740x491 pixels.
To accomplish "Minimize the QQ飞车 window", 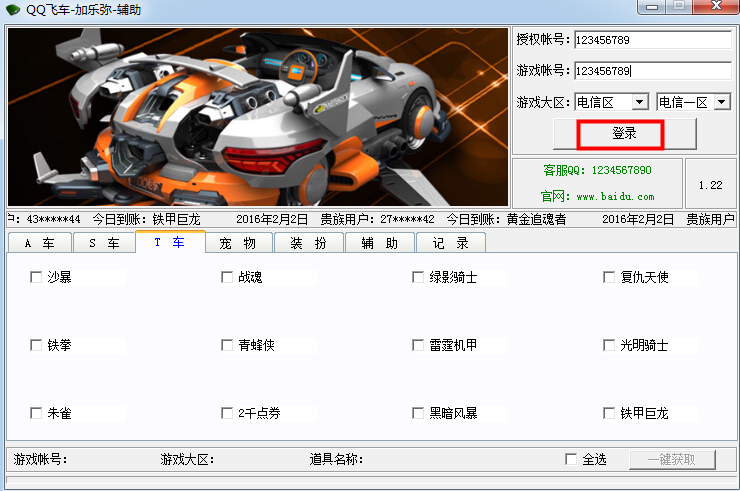I will pos(652,7).
